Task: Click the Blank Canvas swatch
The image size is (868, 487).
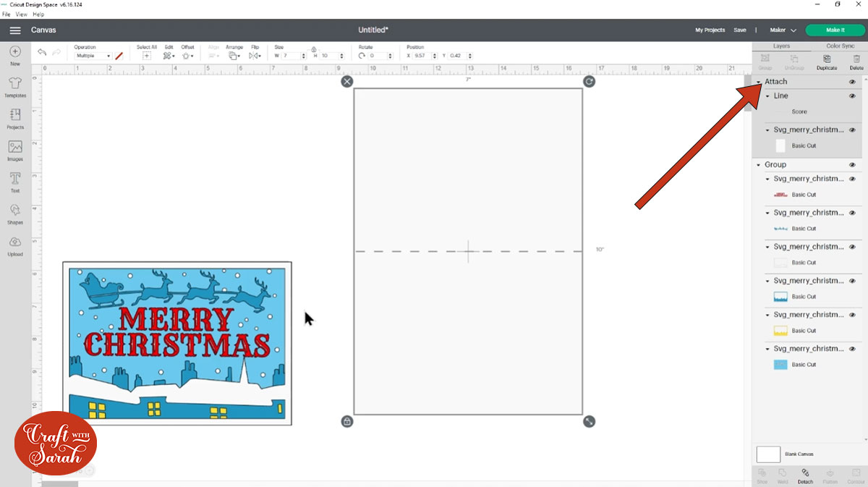Action: click(x=768, y=454)
